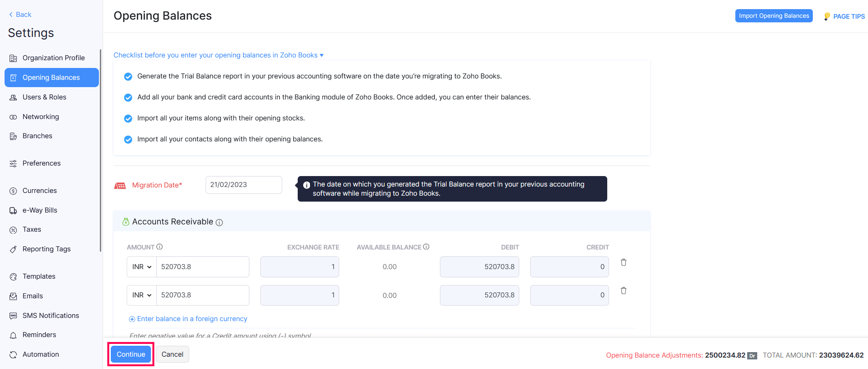Viewport: 868px width, 369px height.
Task: Select the Users & Roles icon
Action: pos(13,97)
